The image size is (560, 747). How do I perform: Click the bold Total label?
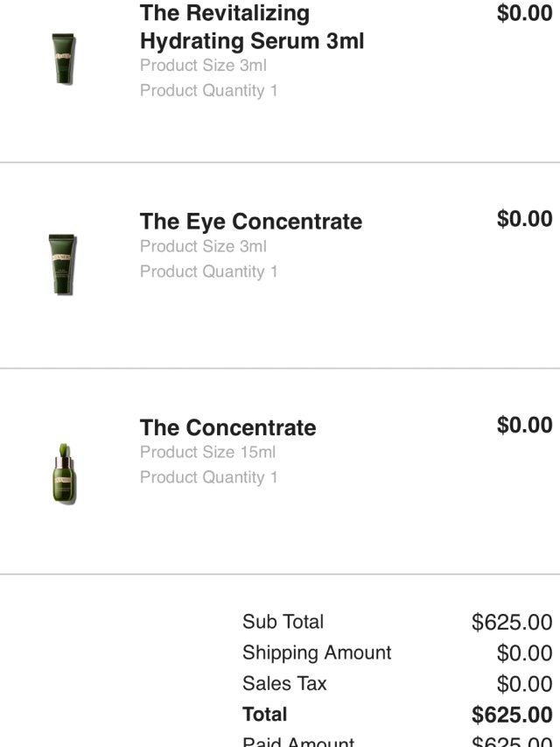[x=264, y=714]
